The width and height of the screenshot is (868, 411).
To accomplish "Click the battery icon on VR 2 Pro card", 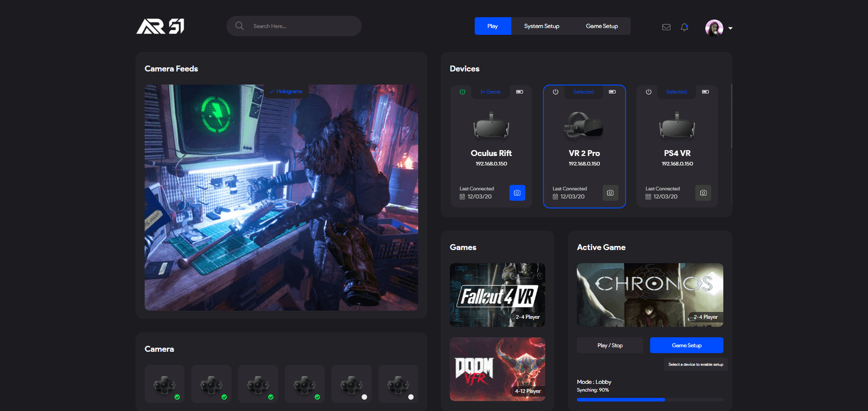I will click(612, 92).
